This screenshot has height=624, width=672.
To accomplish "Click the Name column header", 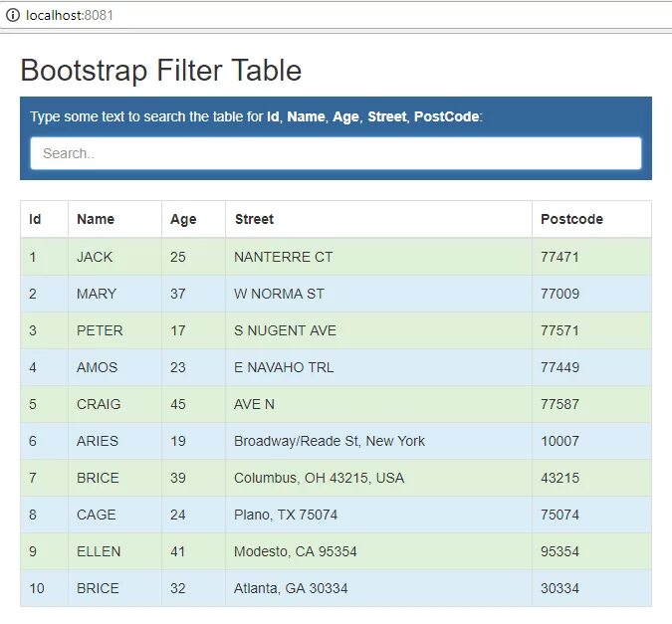I will tap(96, 219).
